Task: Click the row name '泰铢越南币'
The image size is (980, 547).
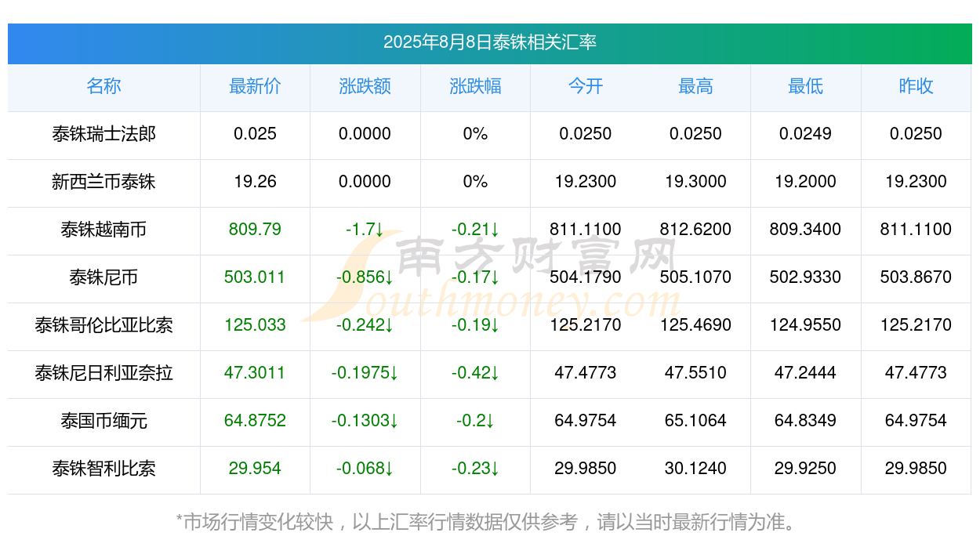Action: pos(103,230)
